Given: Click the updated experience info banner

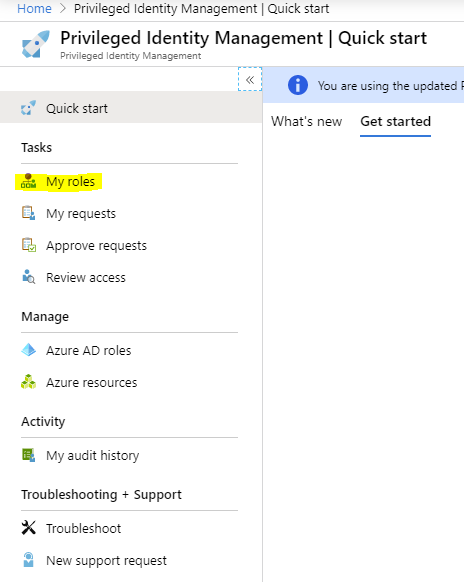Looking at the screenshot, I should pyautogui.click(x=363, y=85).
